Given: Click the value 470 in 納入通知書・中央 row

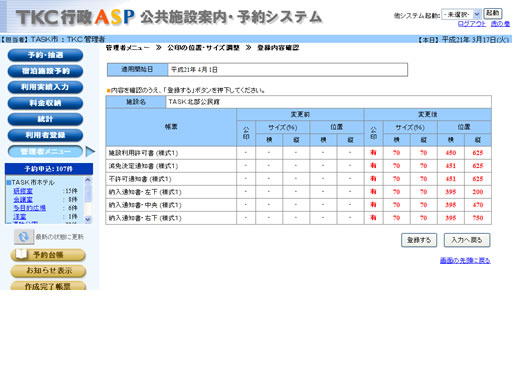Looking at the screenshot, I should click(478, 205).
